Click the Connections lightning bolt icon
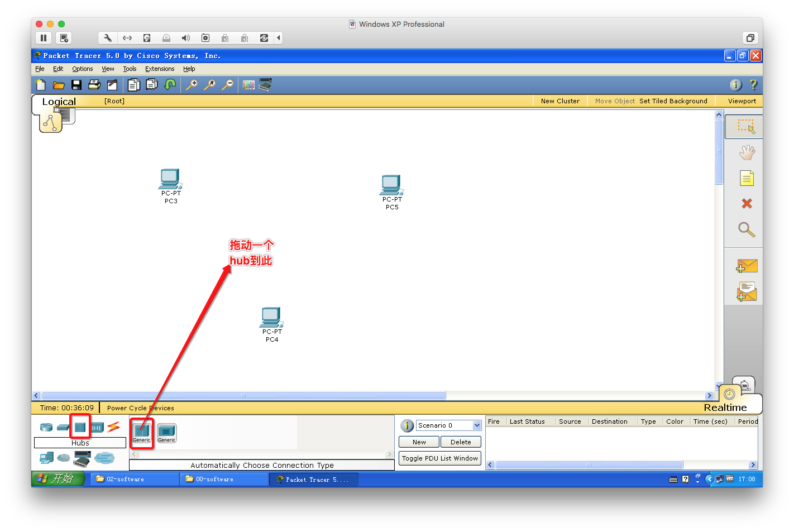Screen dimensions: 794x532 [x=114, y=427]
